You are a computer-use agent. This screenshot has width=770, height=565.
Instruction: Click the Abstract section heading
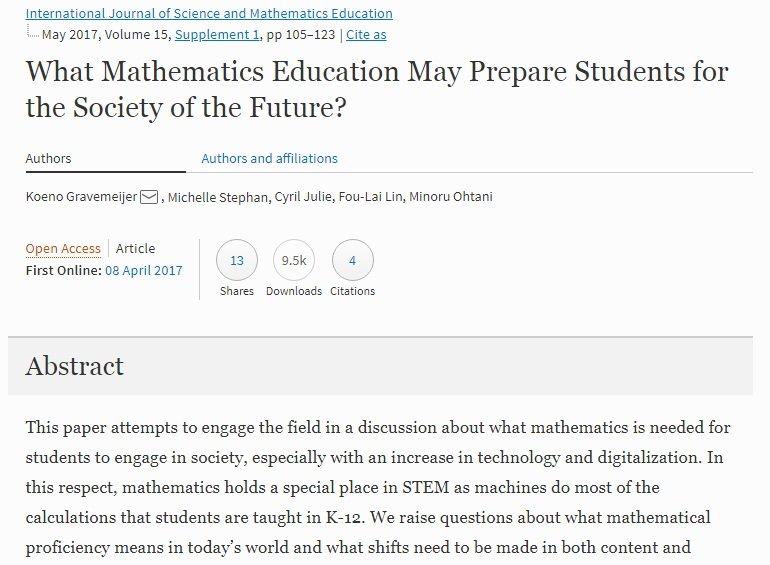[75, 366]
